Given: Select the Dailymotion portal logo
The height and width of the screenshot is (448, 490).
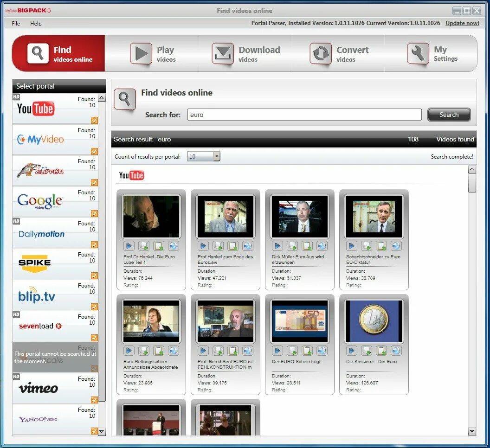Looking at the screenshot, I should 42,234.
